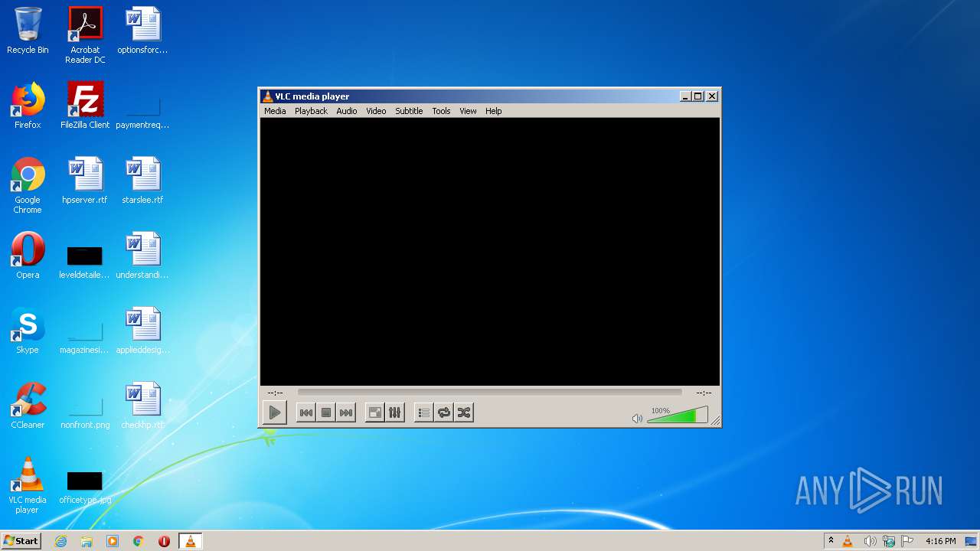Open Windows Media Player from taskbar
The image size is (980, 551).
(x=113, y=541)
